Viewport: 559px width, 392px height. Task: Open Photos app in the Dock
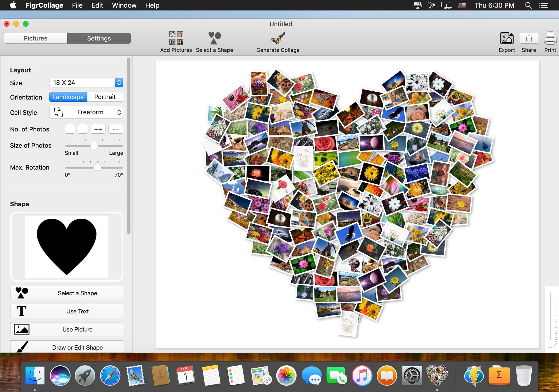click(286, 375)
